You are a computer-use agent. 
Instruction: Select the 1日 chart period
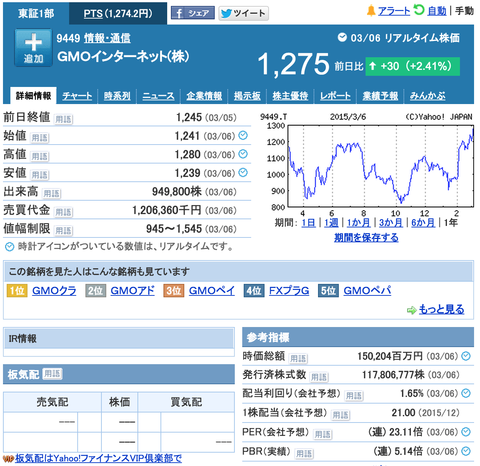coord(308,222)
